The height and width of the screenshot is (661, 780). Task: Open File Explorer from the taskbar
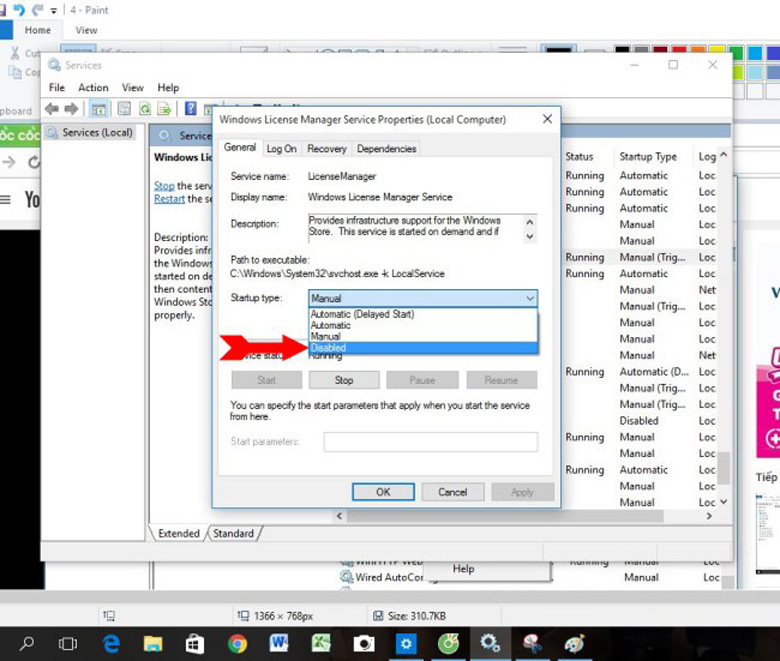153,644
